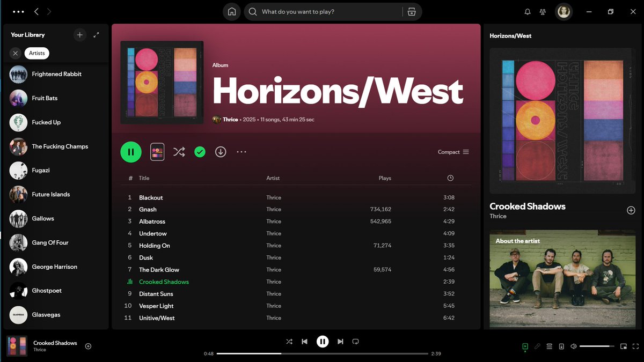Sort tracks by Title column
The height and width of the screenshot is (362, 644).
(144, 178)
